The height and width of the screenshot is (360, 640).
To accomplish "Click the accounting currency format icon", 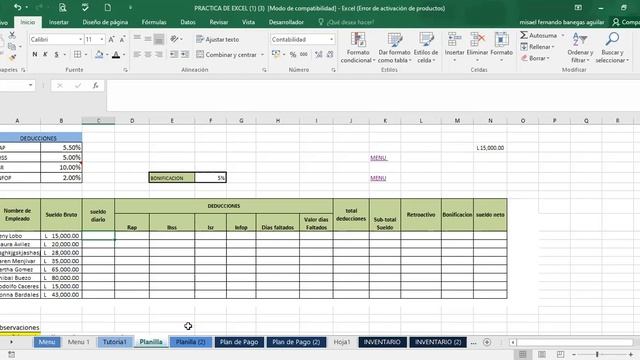I will point(276,54).
